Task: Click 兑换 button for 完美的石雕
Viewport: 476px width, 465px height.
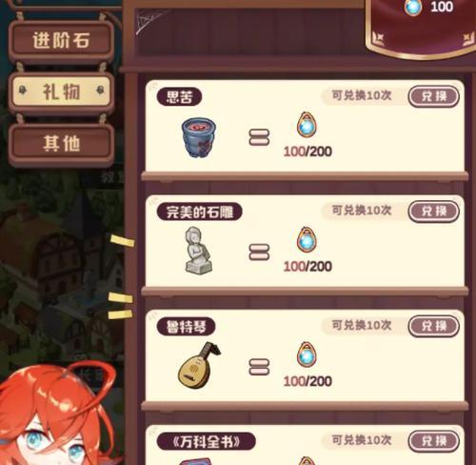Action: (433, 211)
